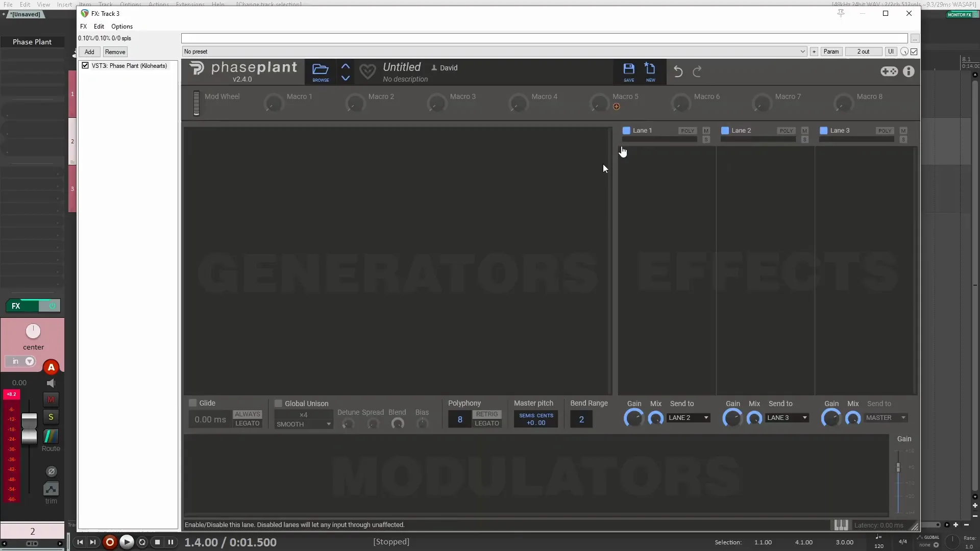Screen dimensions: 980x551
Task: Disable Lane 2 effects lane
Action: (725, 131)
